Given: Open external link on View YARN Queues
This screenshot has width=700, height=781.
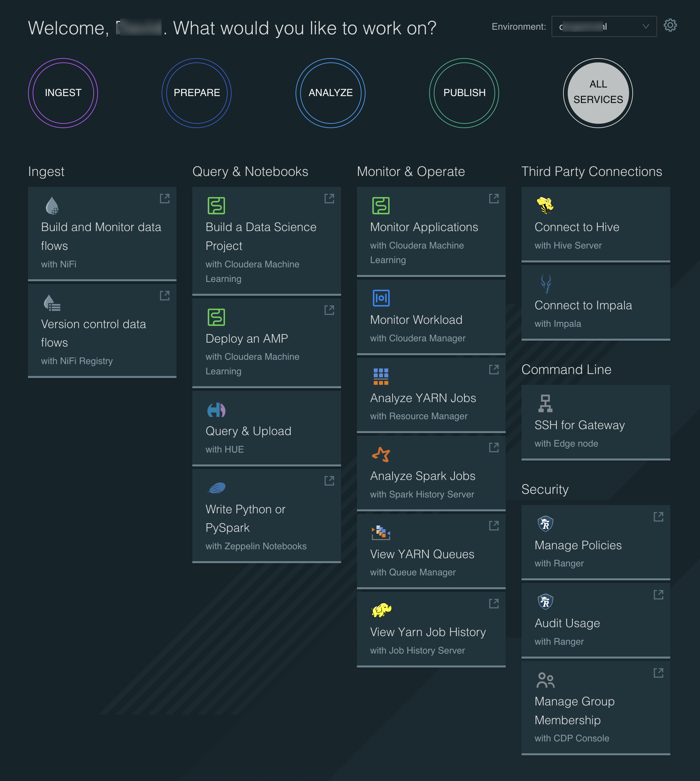Looking at the screenshot, I should [494, 526].
